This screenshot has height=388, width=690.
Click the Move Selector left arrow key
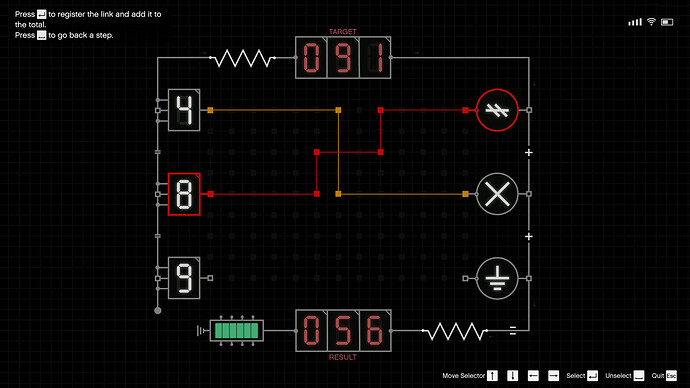(533, 376)
